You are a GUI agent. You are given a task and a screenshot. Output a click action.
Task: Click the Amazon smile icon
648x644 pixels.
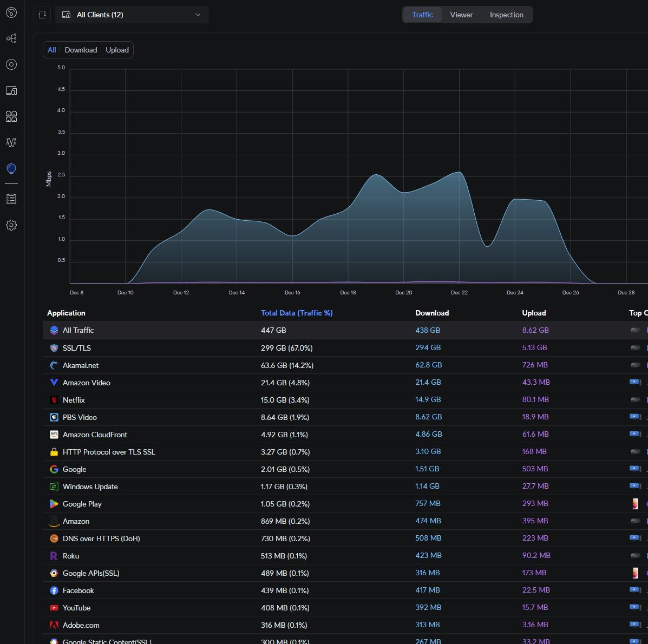[54, 521]
